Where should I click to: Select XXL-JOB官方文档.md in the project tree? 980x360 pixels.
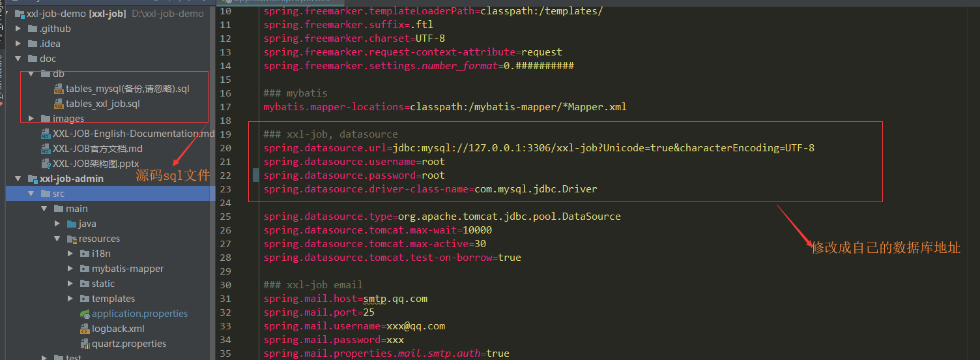tap(98, 149)
